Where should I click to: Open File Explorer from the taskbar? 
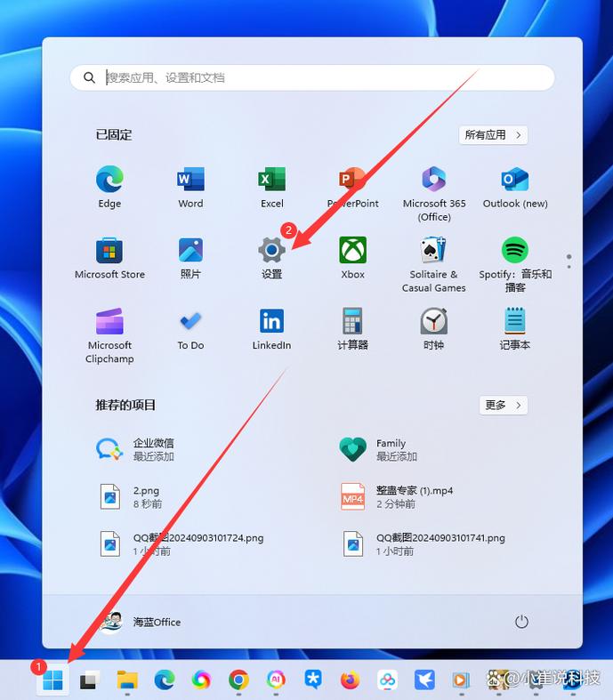click(127, 680)
